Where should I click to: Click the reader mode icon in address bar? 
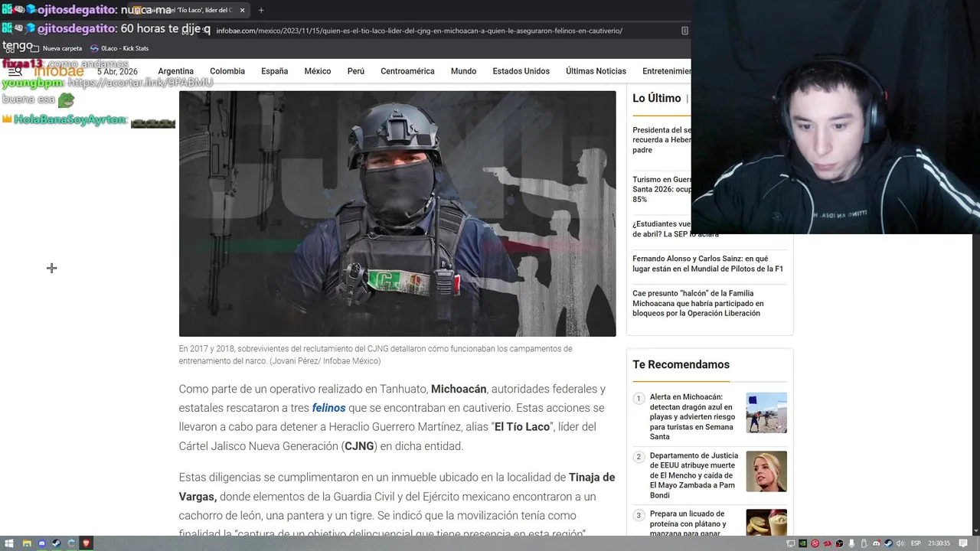pyautogui.click(x=684, y=31)
